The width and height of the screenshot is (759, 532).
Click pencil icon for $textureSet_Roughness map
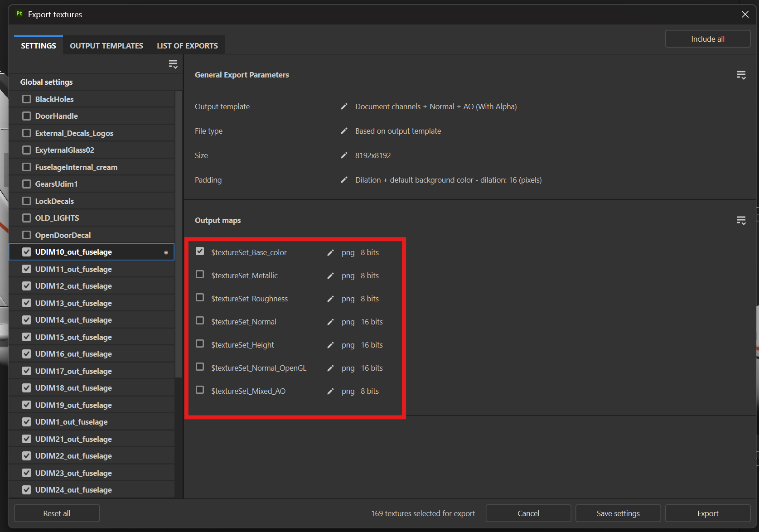tap(330, 299)
